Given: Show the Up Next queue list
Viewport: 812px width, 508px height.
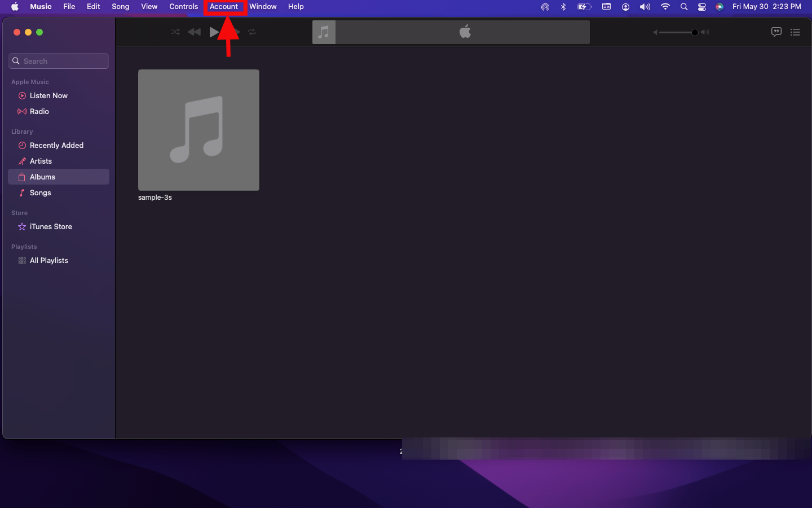Looking at the screenshot, I should [x=795, y=32].
